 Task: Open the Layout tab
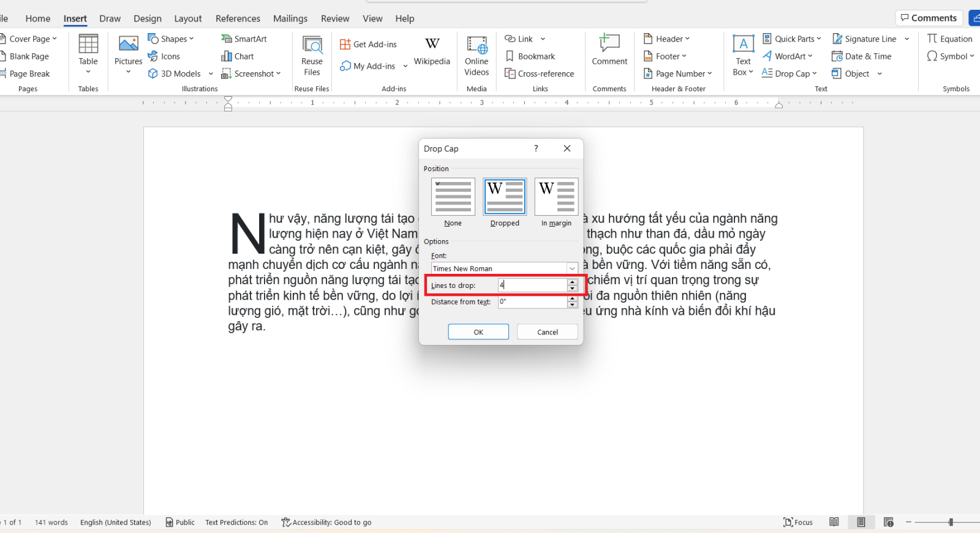coord(188,18)
